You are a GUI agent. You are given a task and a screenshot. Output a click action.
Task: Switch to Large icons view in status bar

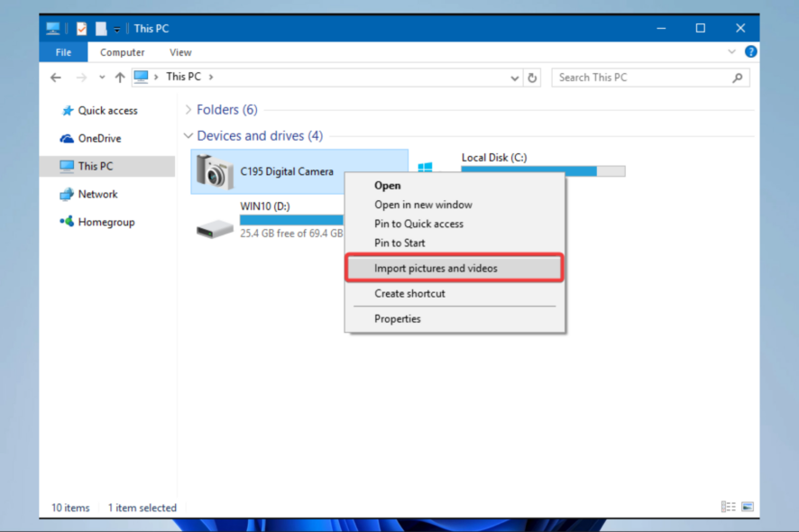coord(748,507)
